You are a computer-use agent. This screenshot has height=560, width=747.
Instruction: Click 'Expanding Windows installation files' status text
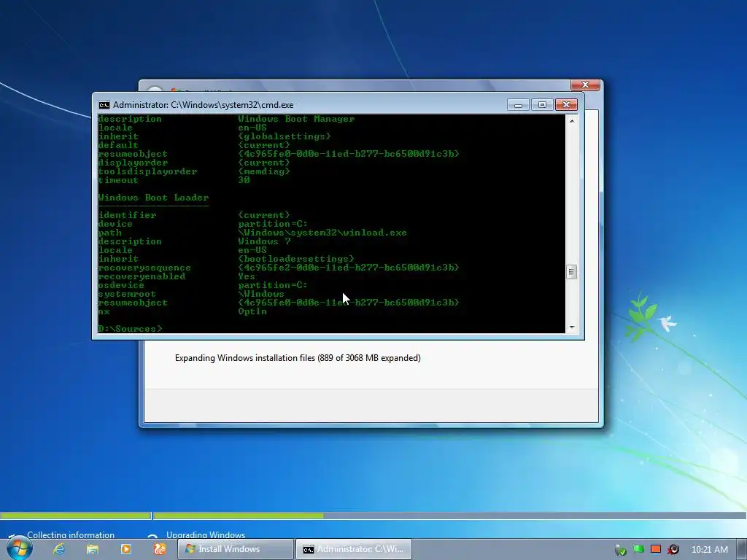pyautogui.click(x=298, y=358)
